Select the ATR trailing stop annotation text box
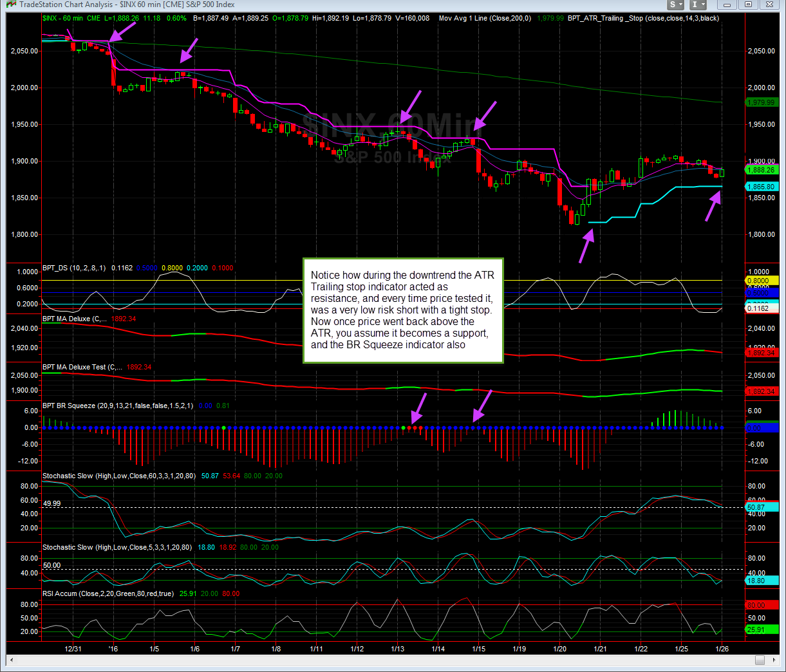 pyautogui.click(x=403, y=310)
